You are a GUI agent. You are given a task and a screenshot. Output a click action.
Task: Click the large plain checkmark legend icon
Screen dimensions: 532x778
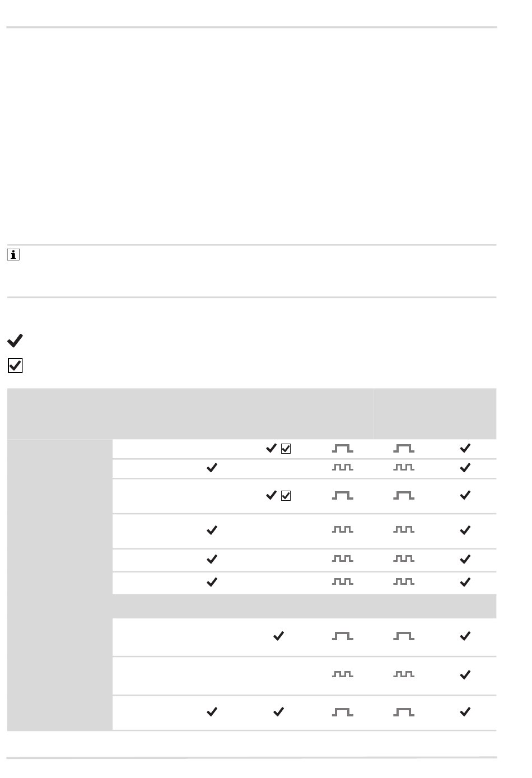15,341
